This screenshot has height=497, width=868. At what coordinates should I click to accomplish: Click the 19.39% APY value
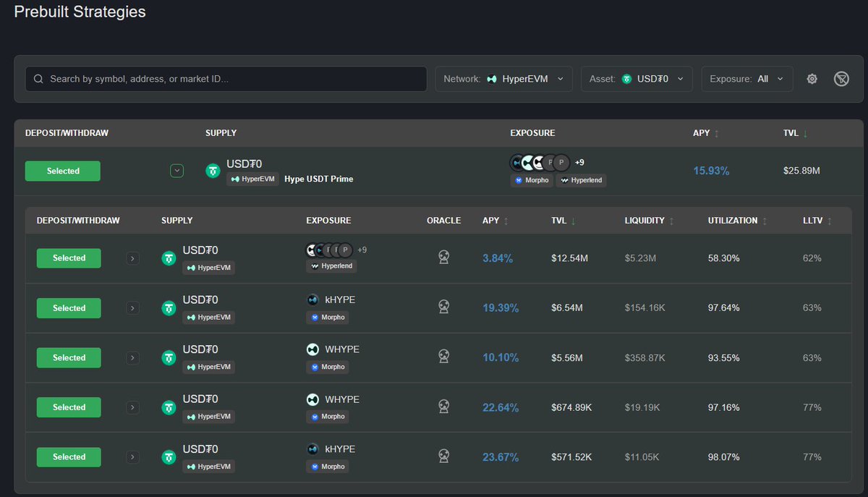(501, 307)
